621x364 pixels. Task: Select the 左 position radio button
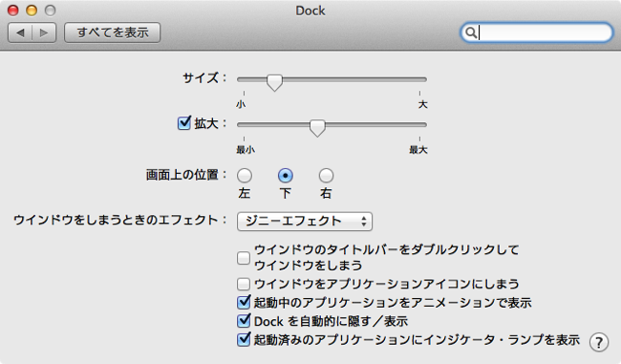[x=245, y=175]
